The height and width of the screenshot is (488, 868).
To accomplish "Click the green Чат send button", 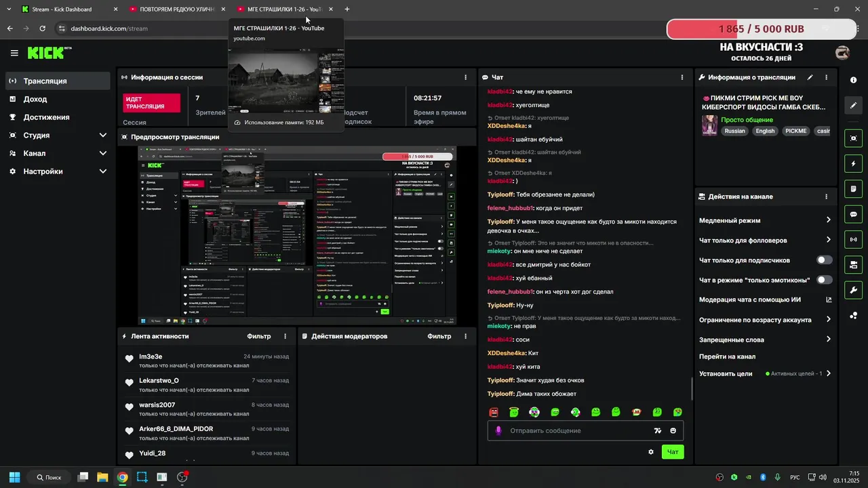I will coord(673,452).
